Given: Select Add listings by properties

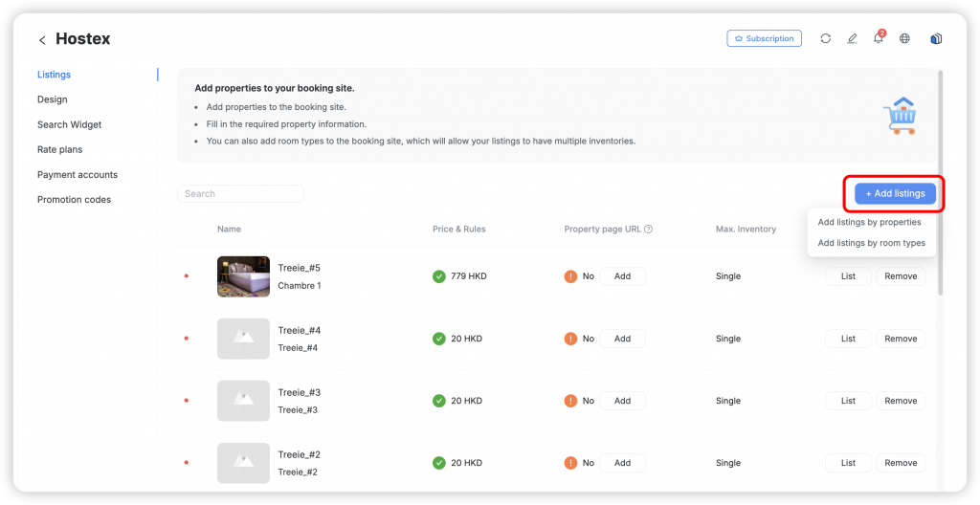Looking at the screenshot, I should tap(869, 223).
